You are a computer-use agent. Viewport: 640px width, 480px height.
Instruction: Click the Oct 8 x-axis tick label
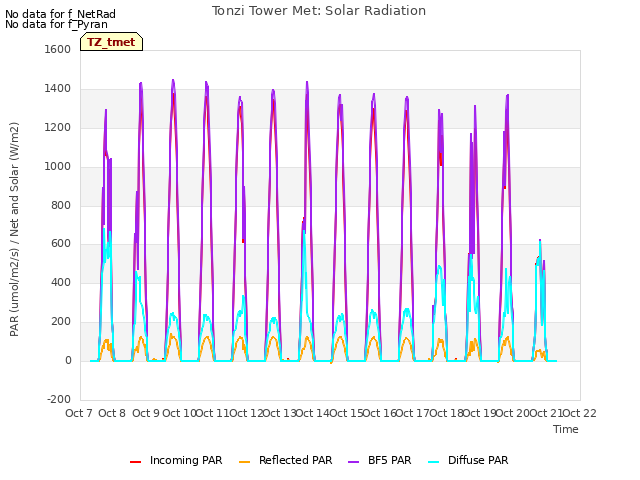[x=112, y=413]
